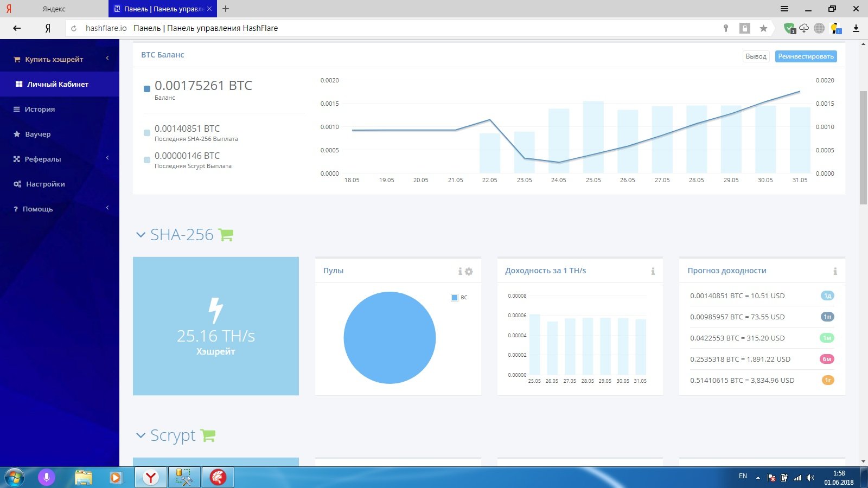The image size is (868, 488).
Task: Toggle Последняя Scrypt Выплата legend marker
Action: click(x=147, y=160)
